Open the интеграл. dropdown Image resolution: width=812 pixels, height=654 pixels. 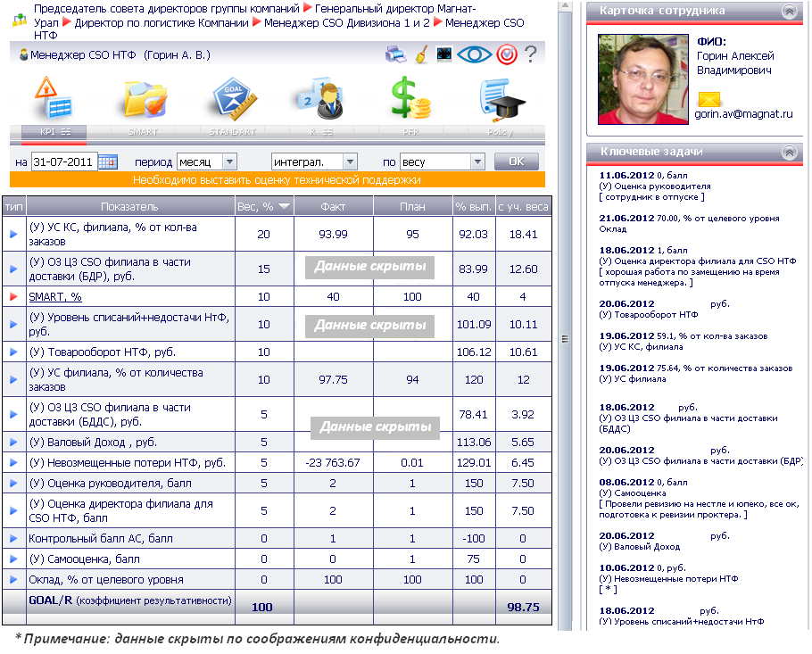pos(314,162)
